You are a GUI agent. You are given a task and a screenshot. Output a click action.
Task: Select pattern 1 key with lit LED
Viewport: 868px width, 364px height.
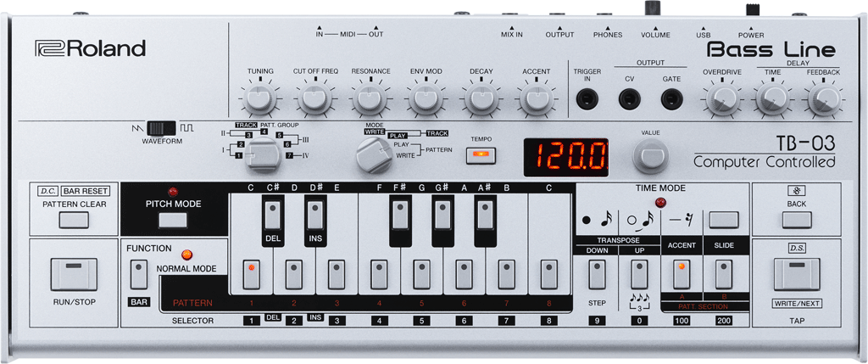point(251,274)
